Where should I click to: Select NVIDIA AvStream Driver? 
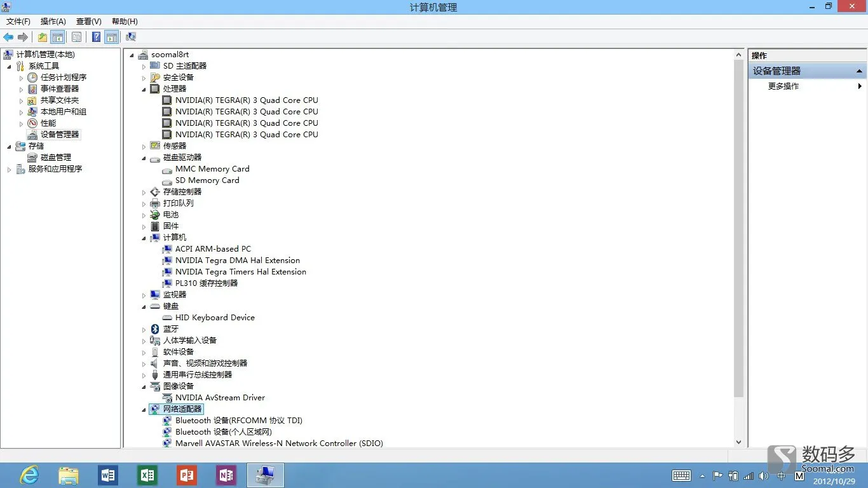pyautogui.click(x=220, y=398)
